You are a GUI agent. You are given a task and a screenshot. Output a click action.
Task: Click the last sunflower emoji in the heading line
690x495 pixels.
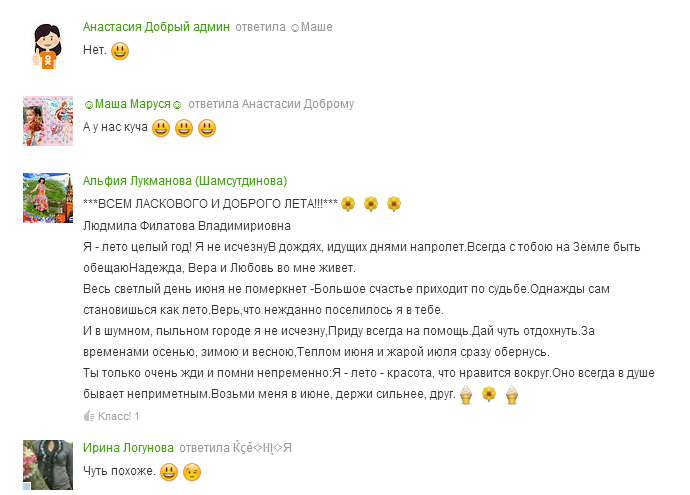[x=394, y=204]
